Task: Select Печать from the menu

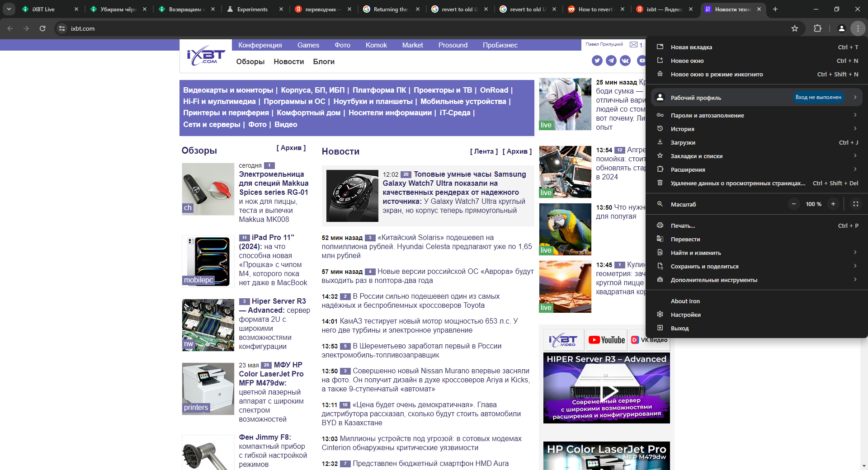Action: [756, 226]
